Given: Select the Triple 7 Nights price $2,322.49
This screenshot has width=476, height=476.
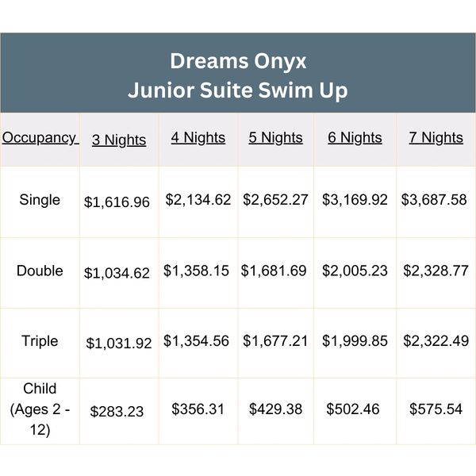Looking at the screenshot, I should pos(436,341).
